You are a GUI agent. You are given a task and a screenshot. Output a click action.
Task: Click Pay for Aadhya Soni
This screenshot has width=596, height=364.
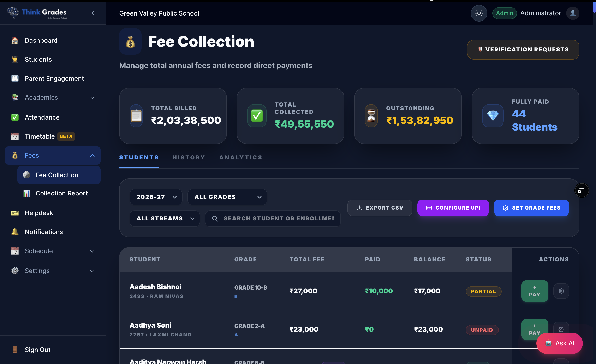point(535,329)
